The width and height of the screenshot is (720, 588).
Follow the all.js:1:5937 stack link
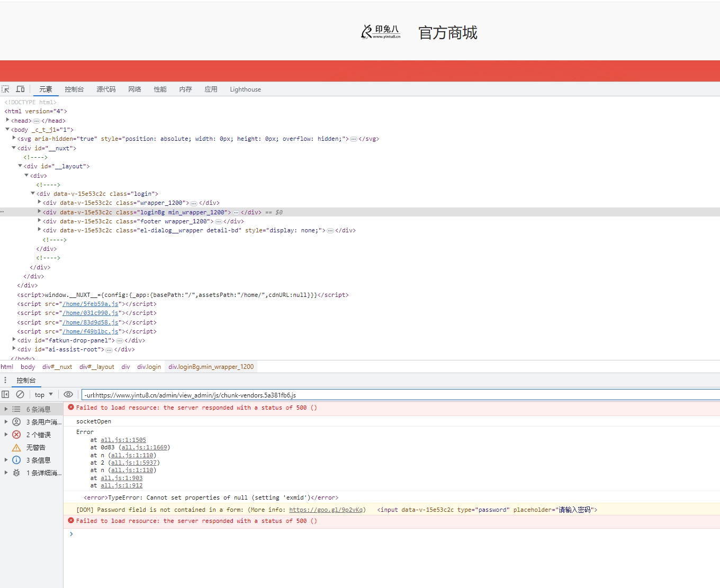point(134,463)
